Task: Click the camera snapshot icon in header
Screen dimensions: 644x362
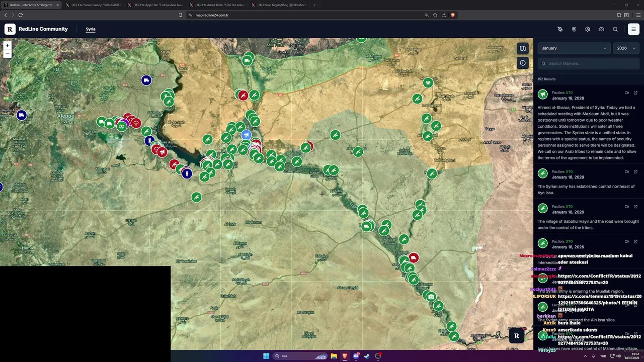Action: pos(601,29)
